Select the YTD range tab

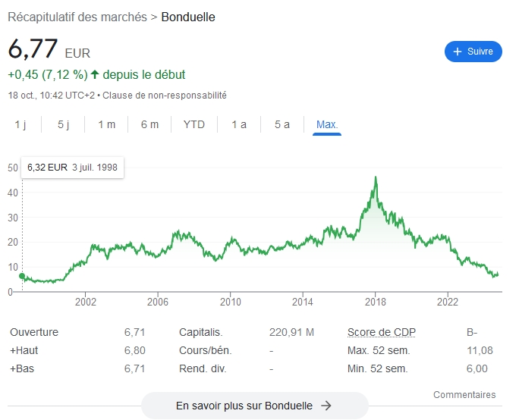194,124
